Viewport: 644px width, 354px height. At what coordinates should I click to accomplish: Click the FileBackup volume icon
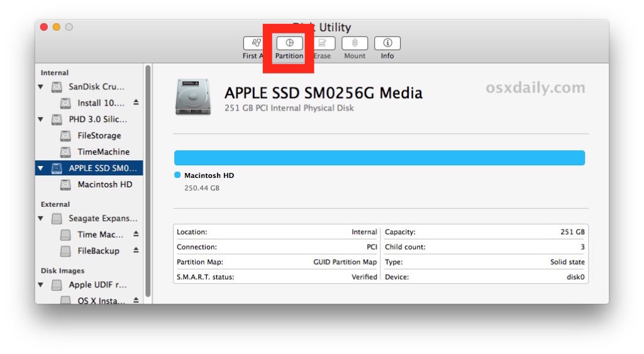point(65,251)
